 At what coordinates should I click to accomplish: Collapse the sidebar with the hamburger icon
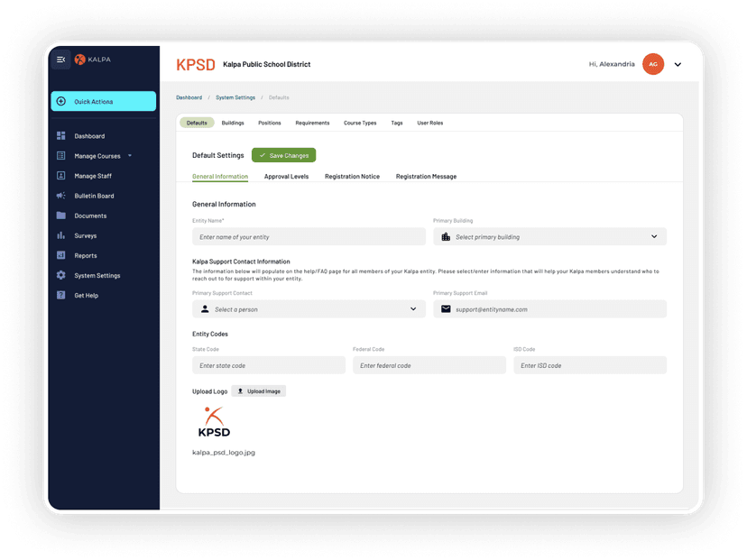(60, 60)
